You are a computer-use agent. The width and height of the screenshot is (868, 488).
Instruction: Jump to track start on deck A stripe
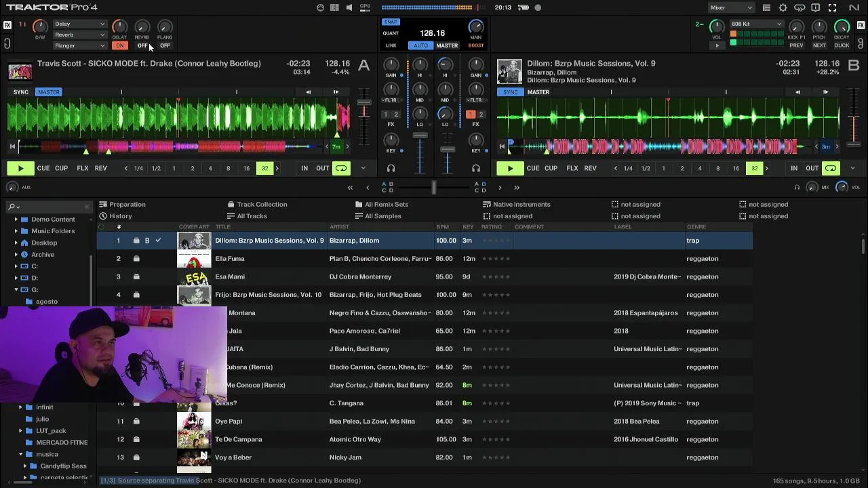(x=12, y=146)
